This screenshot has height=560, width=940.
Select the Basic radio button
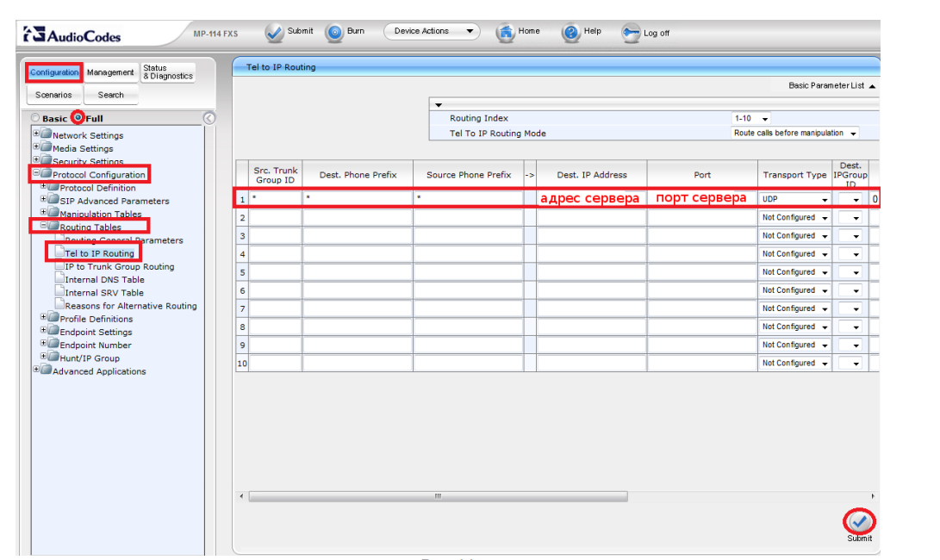(x=35, y=118)
